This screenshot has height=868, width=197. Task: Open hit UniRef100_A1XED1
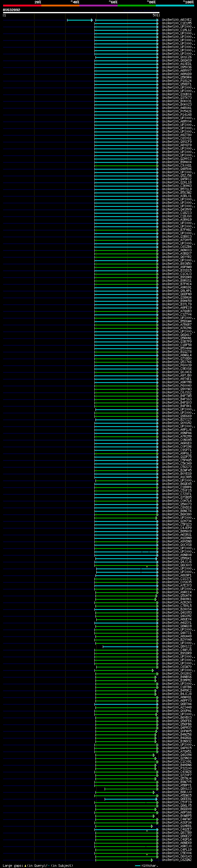pos(177,64)
